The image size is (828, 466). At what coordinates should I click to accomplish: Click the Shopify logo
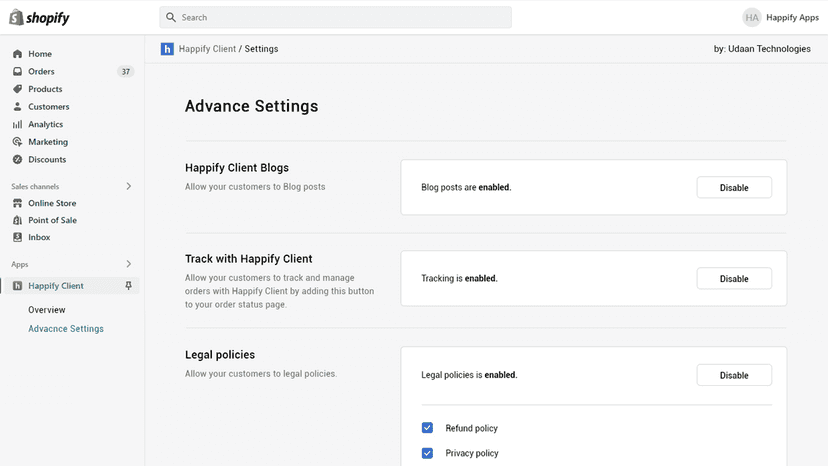tap(40, 17)
